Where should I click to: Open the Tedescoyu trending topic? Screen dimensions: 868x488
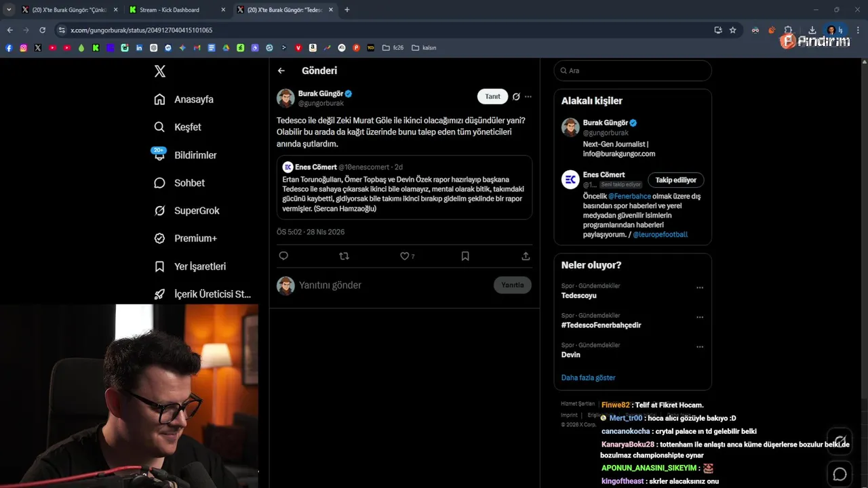pos(579,296)
